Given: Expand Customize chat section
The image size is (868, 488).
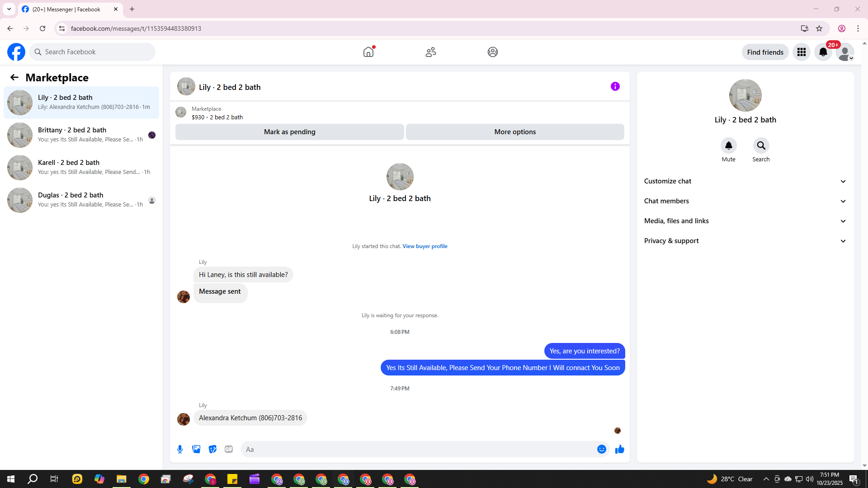Looking at the screenshot, I should click(x=745, y=181).
